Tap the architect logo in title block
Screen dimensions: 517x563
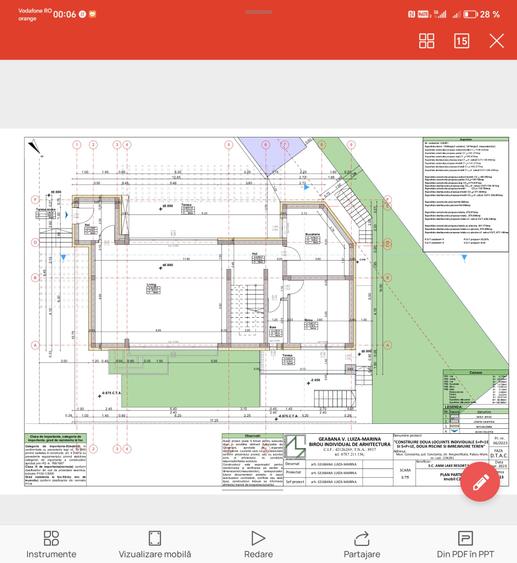point(295,447)
